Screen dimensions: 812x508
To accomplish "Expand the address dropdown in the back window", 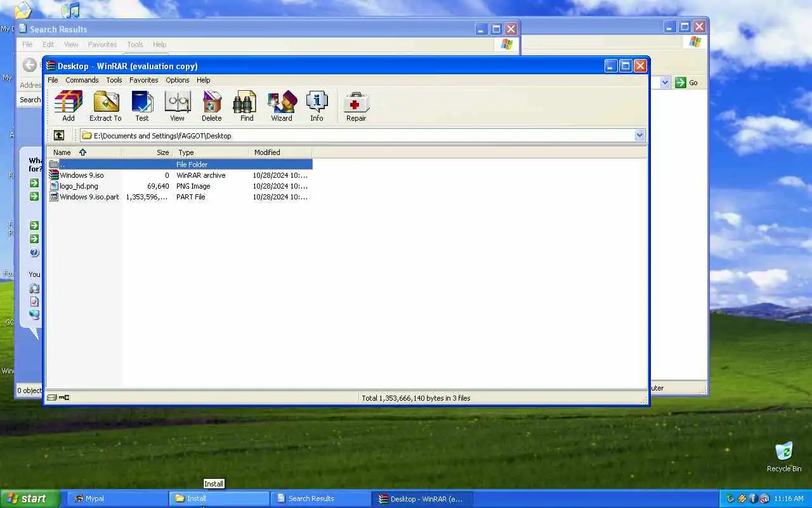I will [665, 83].
